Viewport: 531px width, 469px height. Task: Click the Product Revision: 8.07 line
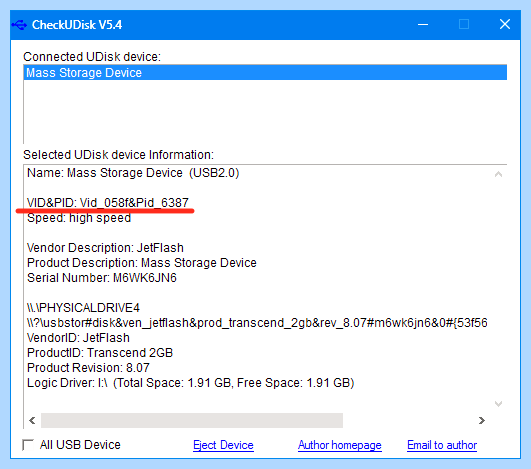[88, 367]
